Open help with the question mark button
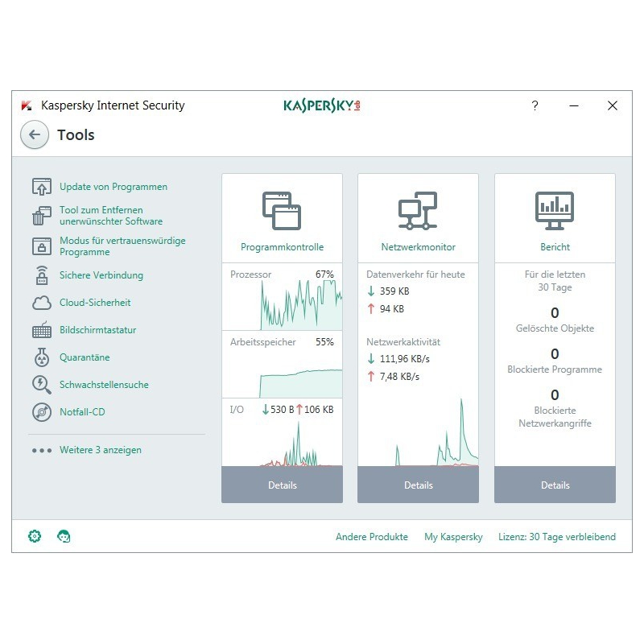 click(x=535, y=105)
